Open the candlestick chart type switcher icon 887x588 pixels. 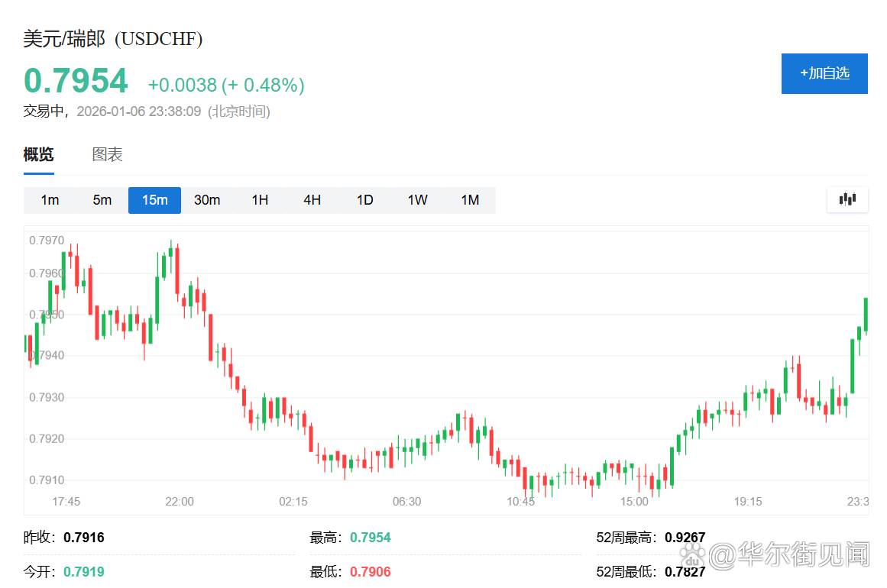click(x=847, y=199)
